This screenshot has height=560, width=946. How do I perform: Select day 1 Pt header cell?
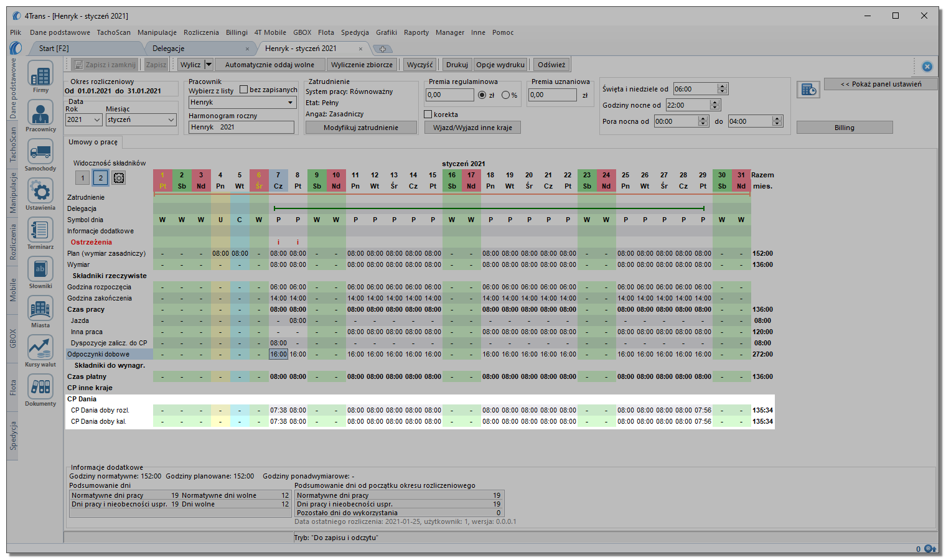[162, 180]
